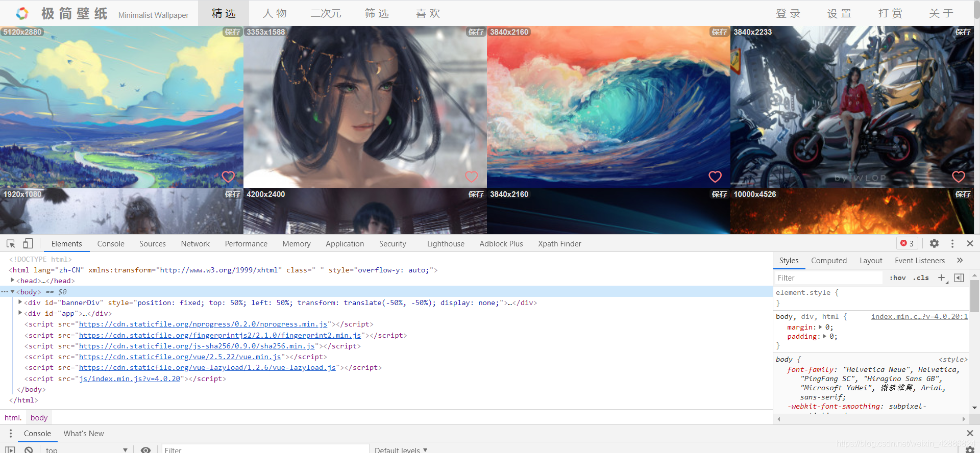Image resolution: width=980 pixels, height=453 pixels.
Task: Save the 10000x4526 wallpaper with 保存
Action: click(x=963, y=194)
